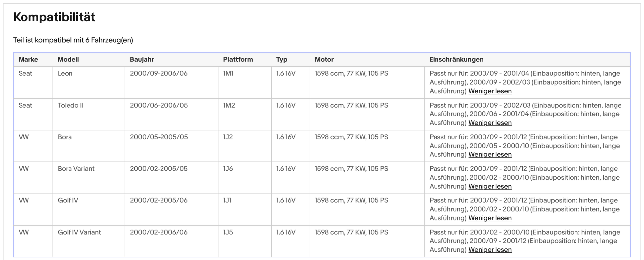644x260 pixels.
Task: Click 'Weniger lesen' in Golf IV Variant row
Action: coord(490,250)
